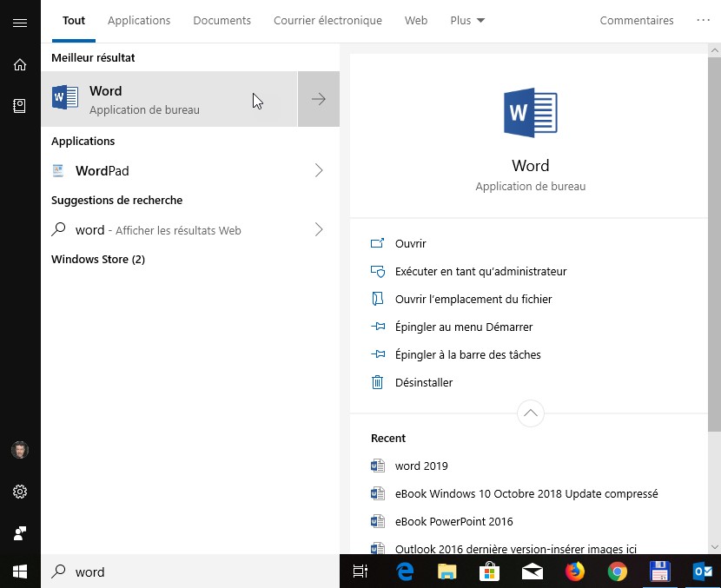Collapse the actions list with the up chevron
Image resolution: width=721 pixels, height=588 pixels.
tap(530, 413)
